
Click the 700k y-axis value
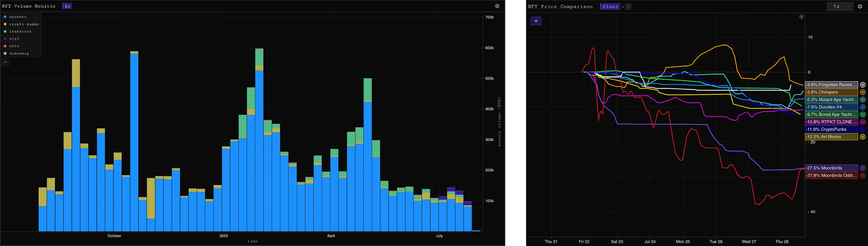click(490, 17)
